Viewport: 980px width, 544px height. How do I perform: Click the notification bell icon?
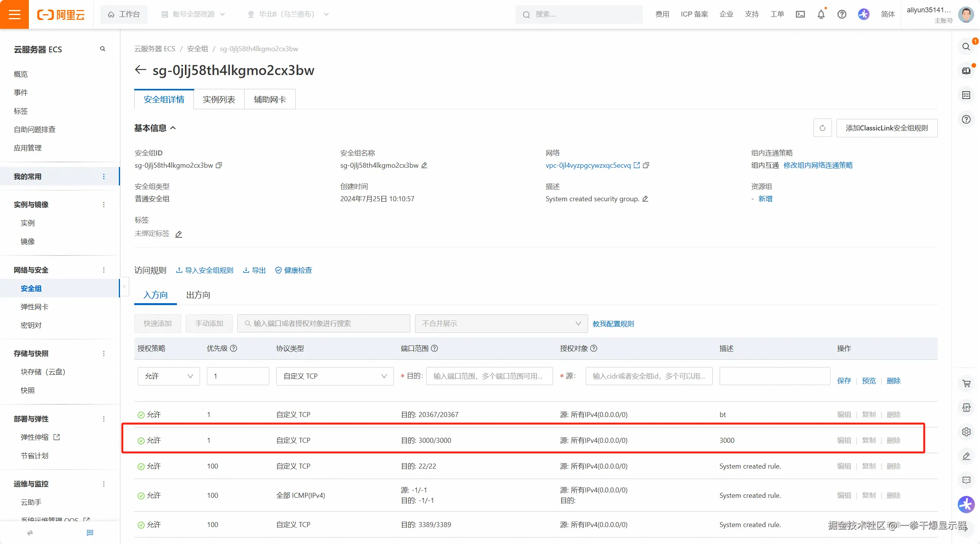point(821,14)
